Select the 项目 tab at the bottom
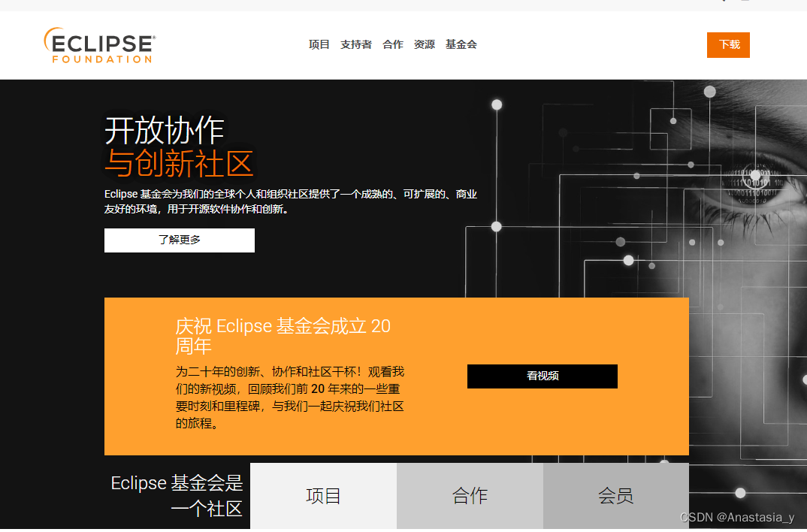 [x=323, y=496]
